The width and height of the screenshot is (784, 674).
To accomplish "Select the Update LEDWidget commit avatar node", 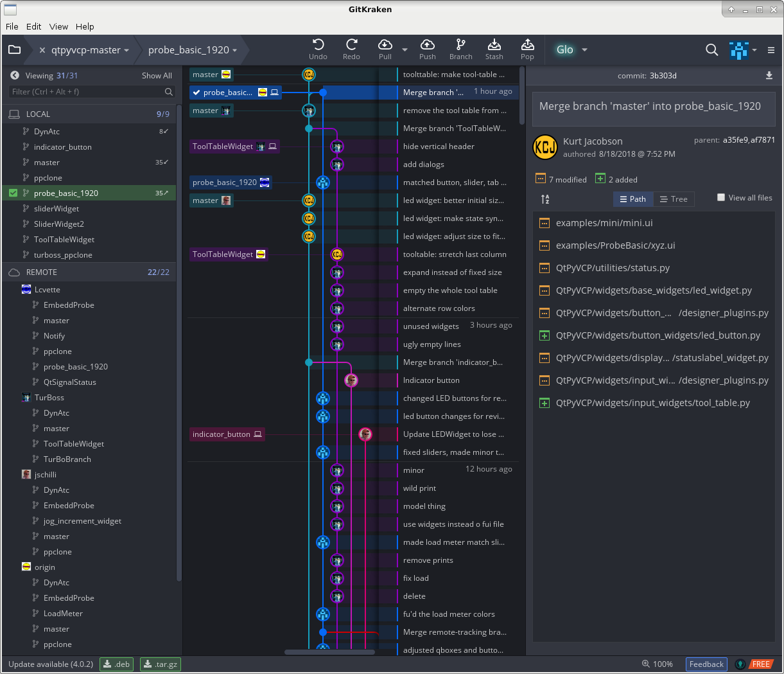I will pyautogui.click(x=365, y=434).
